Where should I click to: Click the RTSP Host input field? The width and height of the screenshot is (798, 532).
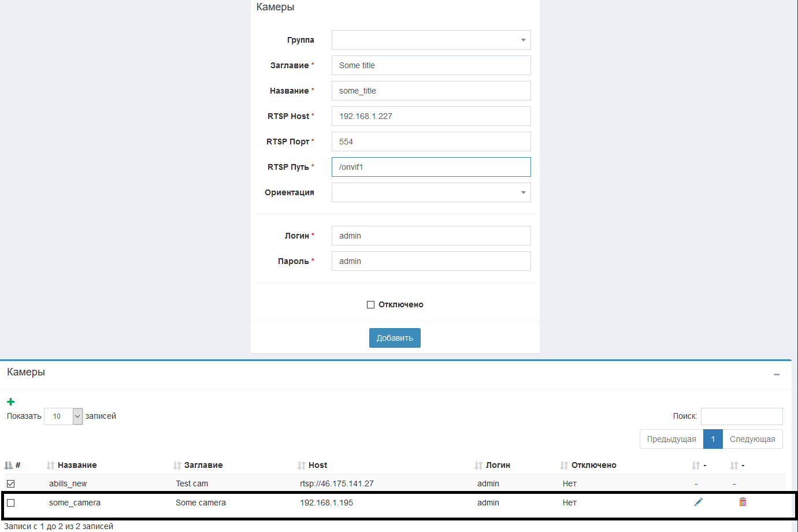431,116
